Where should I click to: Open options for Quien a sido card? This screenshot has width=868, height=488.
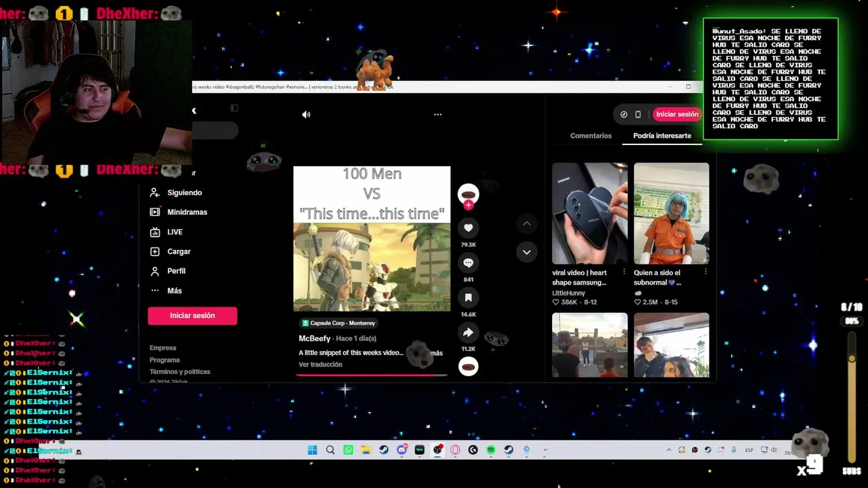705,272
